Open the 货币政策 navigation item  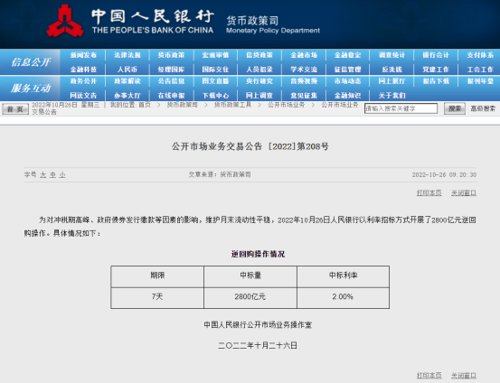click(x=171, y=55)
